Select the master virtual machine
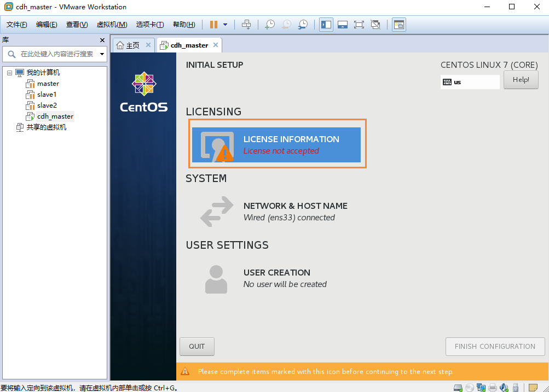Viewport: 549px width, 392px height. (48, 84)
